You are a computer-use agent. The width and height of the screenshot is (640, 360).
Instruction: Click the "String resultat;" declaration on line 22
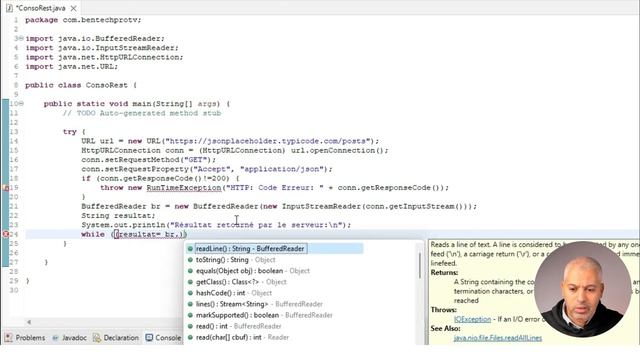[x=118, y=216]
